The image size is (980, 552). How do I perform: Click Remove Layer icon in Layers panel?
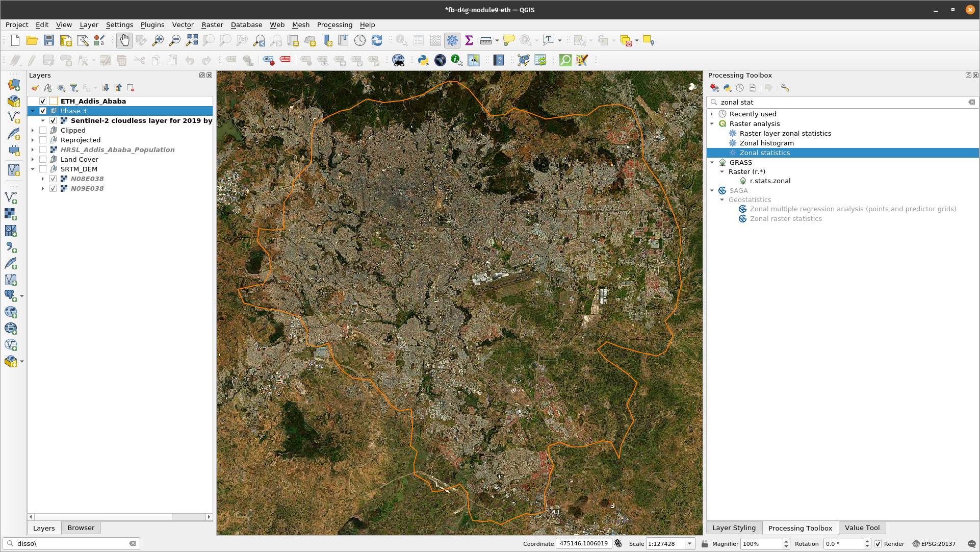pyautogui.click(x=131, y=88)
